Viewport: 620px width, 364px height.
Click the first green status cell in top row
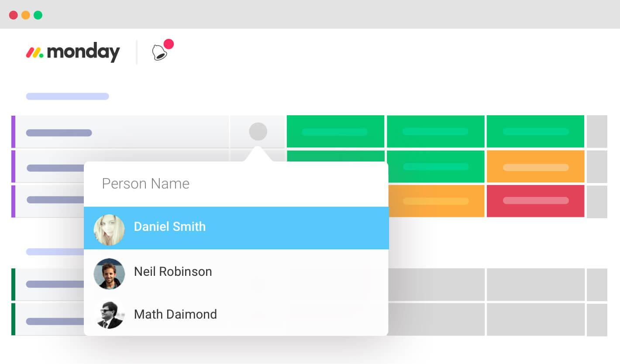point(335,131)
